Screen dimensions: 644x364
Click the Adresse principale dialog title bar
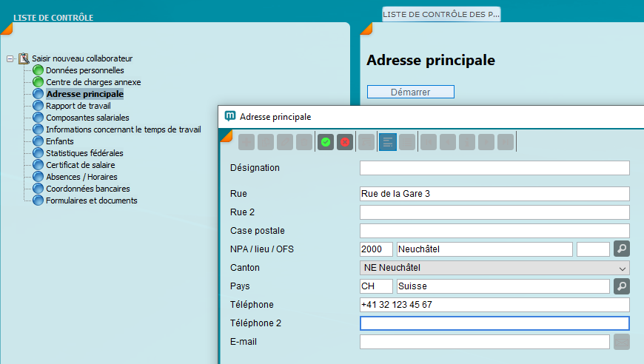432,117
